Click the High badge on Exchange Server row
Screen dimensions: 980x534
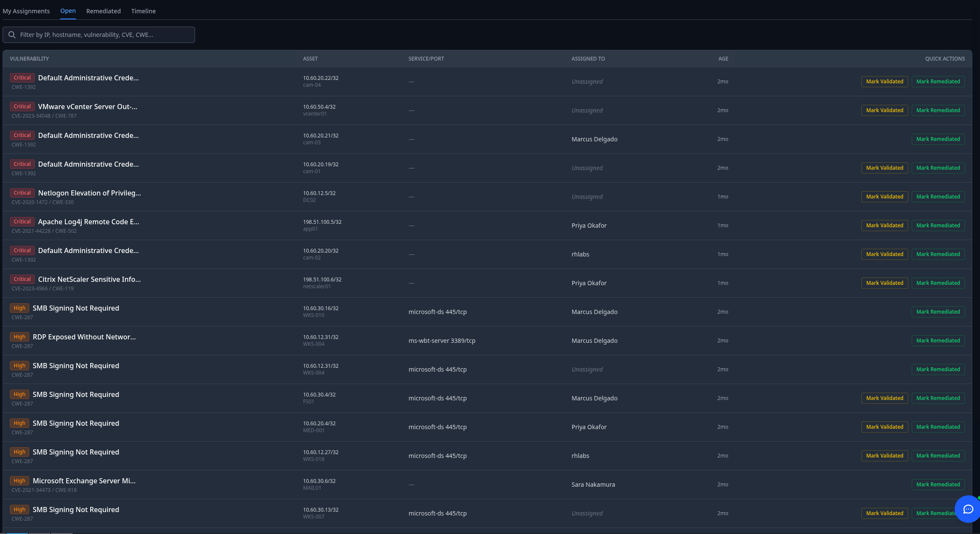(19, 481)
